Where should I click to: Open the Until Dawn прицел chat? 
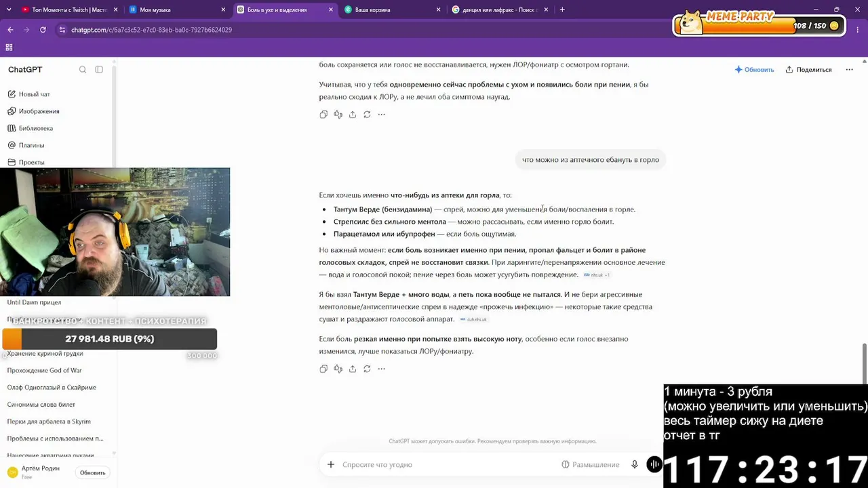tap(34, 302)
